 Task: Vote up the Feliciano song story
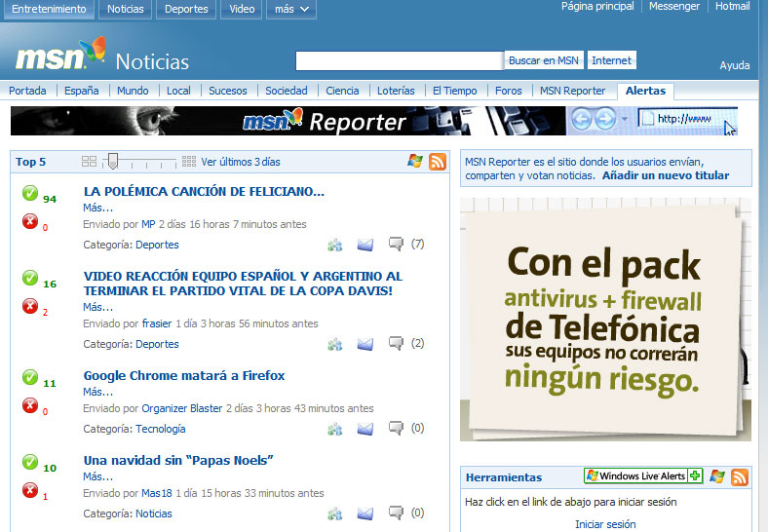30,193
